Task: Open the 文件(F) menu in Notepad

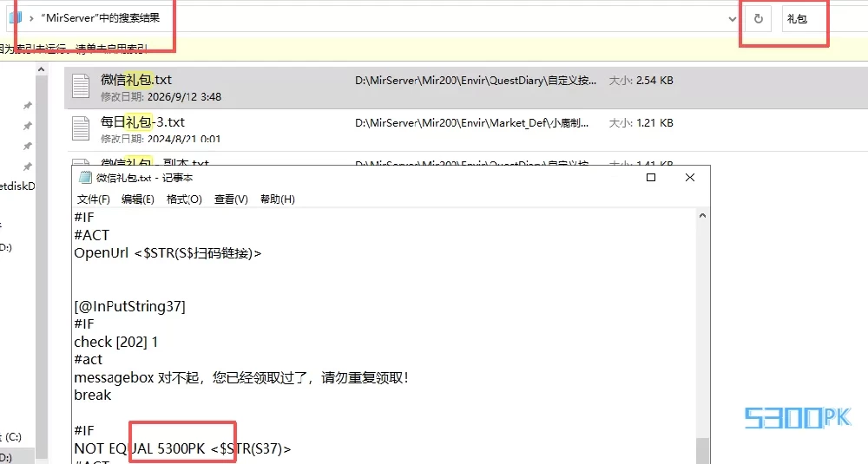Action: [x=93, y=199]
